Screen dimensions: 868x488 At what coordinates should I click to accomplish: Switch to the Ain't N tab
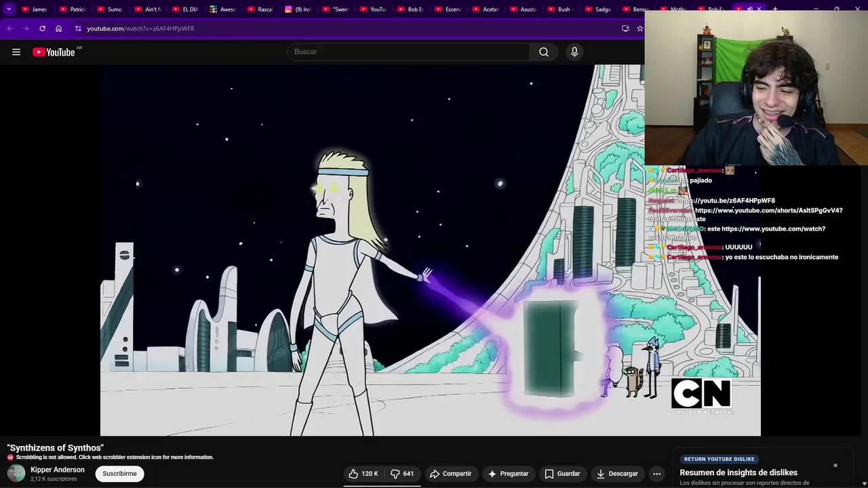click(148, 9)
